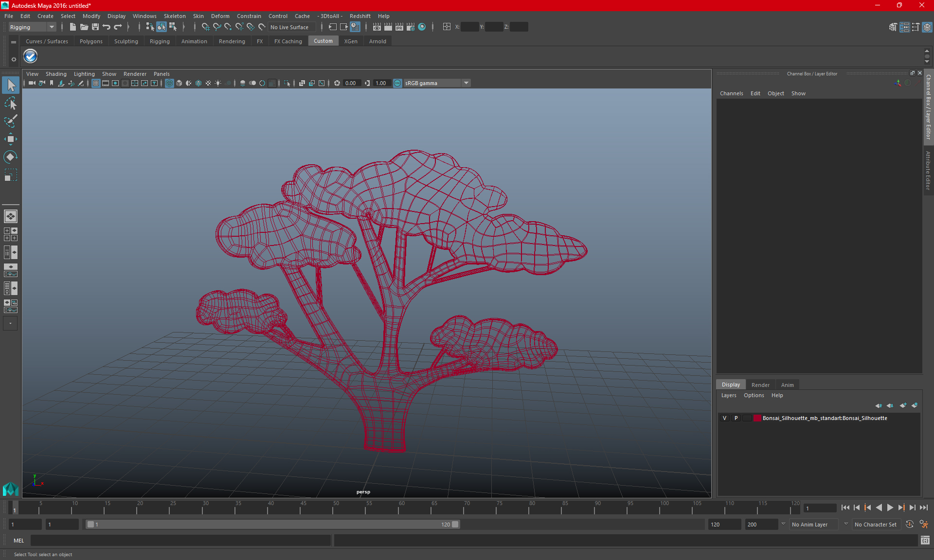Screen dimensions: 934x560
Task: Click the Sculpting mode icon
Action: coord(126,41)
